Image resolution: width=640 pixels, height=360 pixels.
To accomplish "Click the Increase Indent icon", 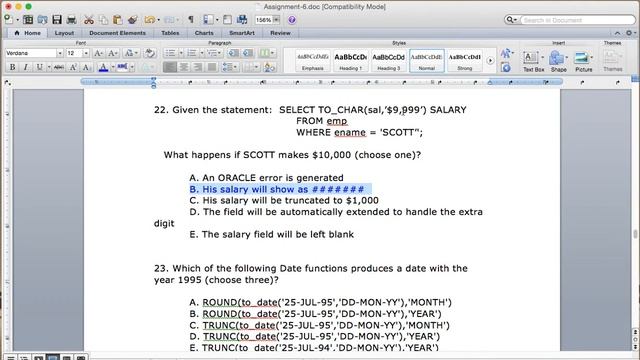I will click(248, 53).
